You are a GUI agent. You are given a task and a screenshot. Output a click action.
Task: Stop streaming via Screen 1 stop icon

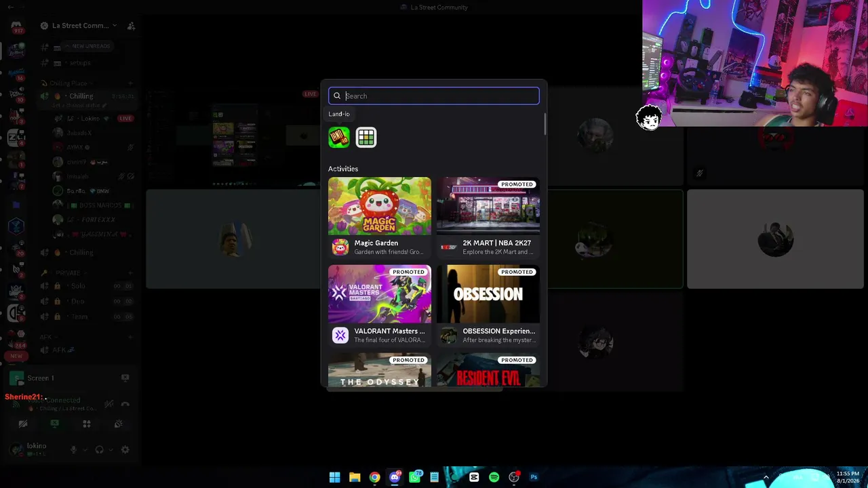pos(125,378)
